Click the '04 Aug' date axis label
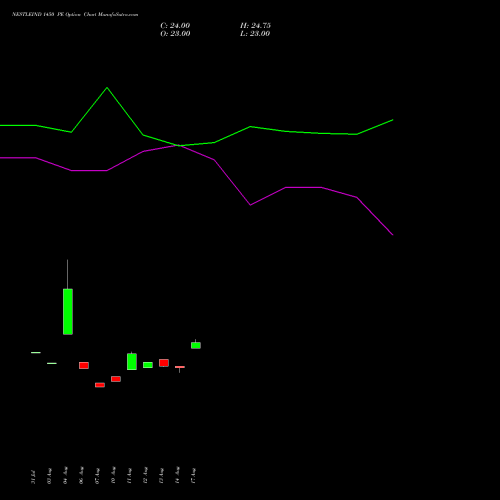The width and height of the screenshot is (500, 500). (x=65, y=475)
